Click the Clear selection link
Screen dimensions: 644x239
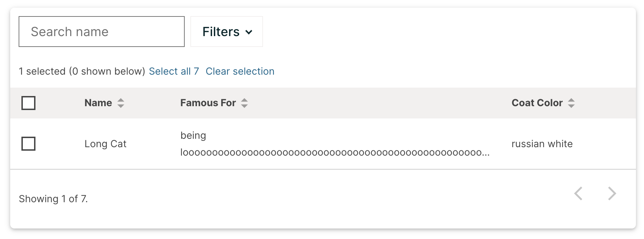240,71
